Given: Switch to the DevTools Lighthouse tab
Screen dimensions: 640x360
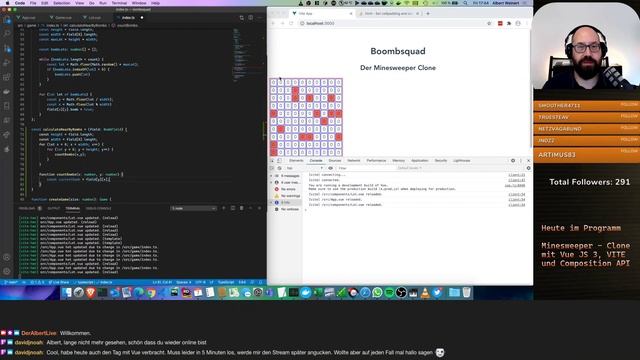Looking at the screenshot, I should coord(462,161).
